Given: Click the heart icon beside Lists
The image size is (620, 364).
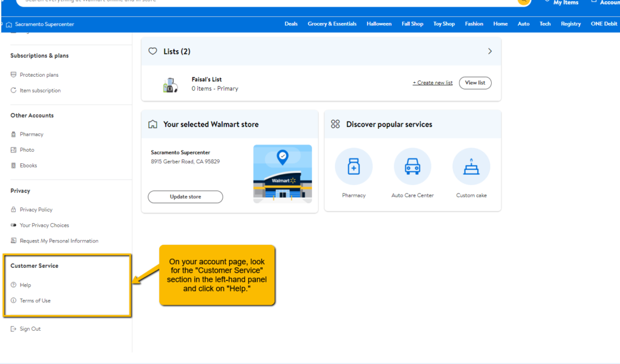Looking at the screenshot, I should tap(153, 51).
